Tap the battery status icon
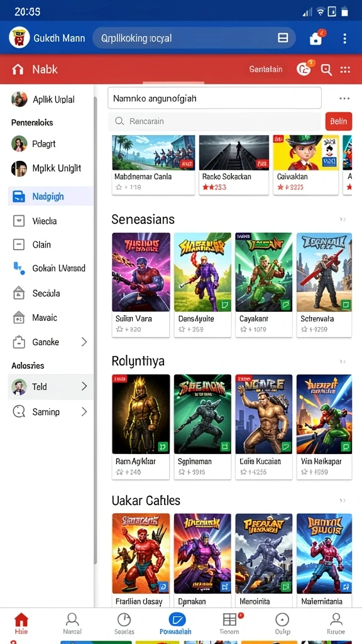The width and height of the screenshot is (362, 644). tap(345, 11)
